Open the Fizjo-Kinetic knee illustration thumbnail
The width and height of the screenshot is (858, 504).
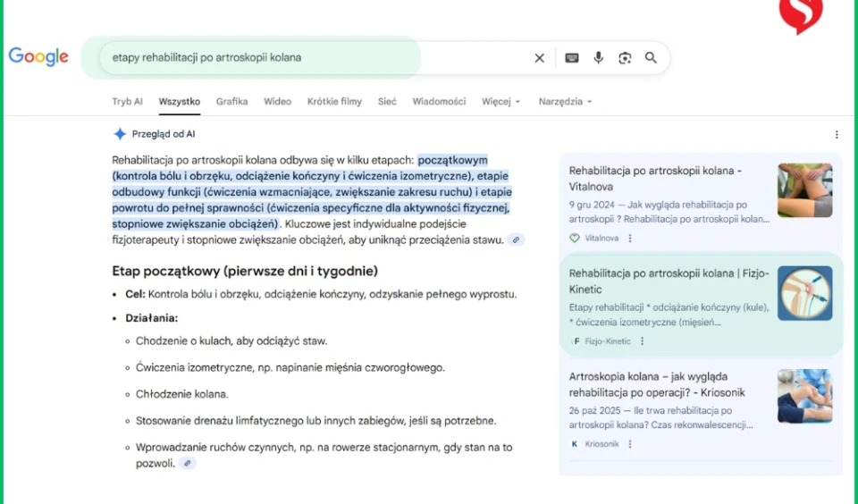805,293
